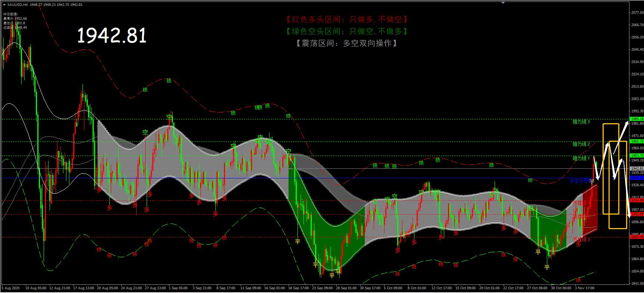
Task: Click the 1928.40 price axis label
Action: tap(637, 185)
